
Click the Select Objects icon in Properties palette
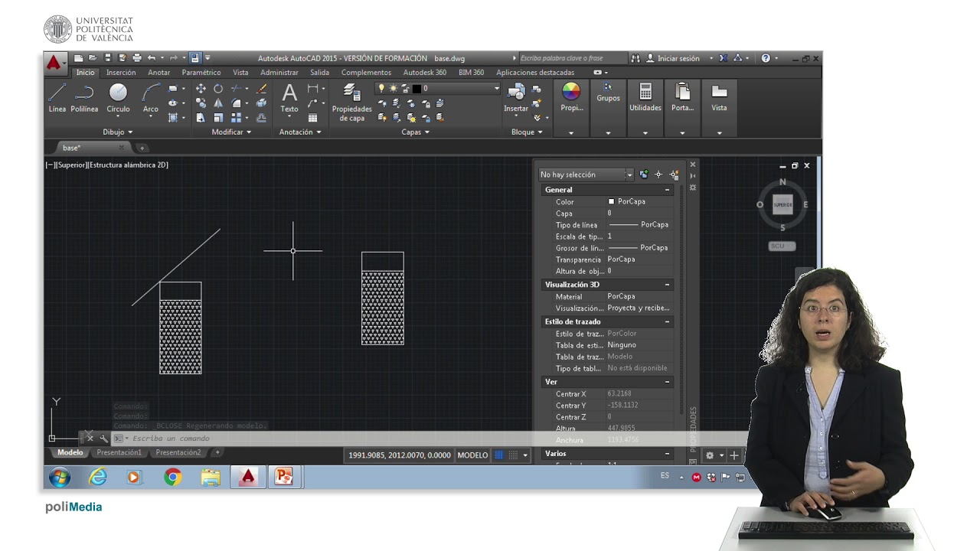tap(658, 174)
